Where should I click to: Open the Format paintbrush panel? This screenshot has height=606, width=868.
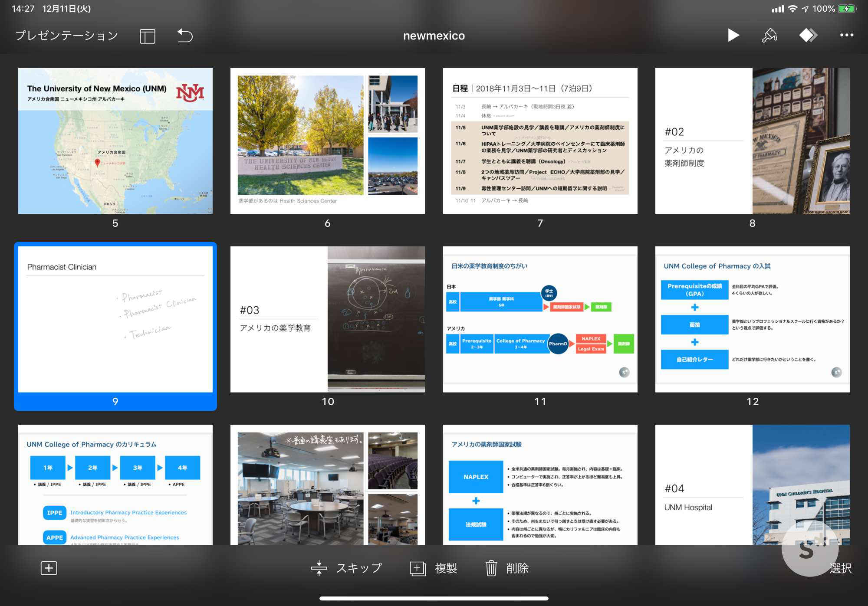pyautogui.click(x=769, y=35)
